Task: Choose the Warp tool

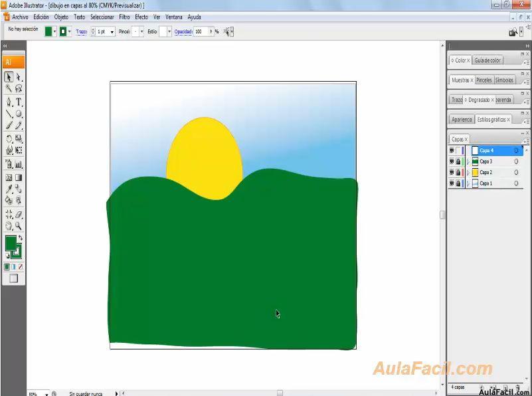Action: (9, 150)
